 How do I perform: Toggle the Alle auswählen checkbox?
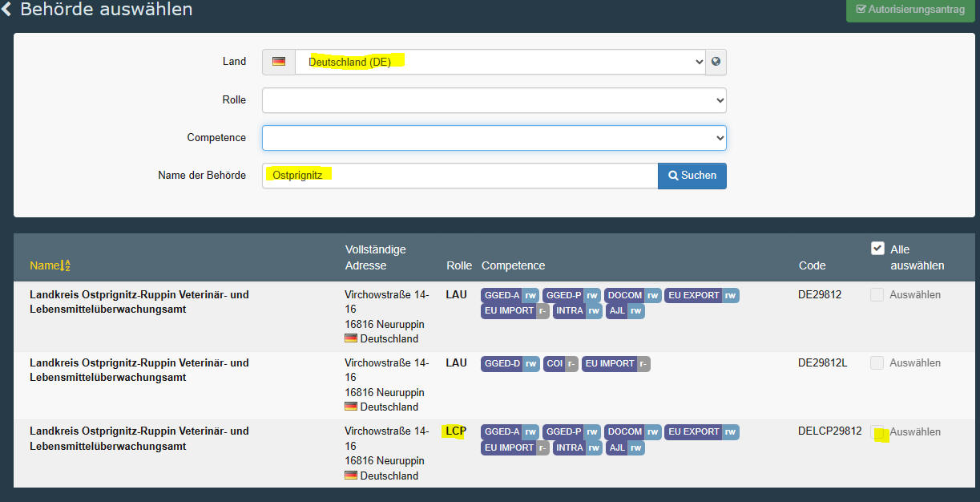(x=877, y=249)
